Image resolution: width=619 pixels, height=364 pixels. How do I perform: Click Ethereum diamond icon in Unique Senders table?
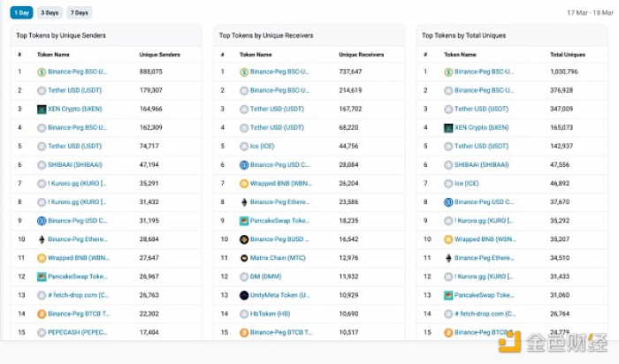tap(42, 239)
